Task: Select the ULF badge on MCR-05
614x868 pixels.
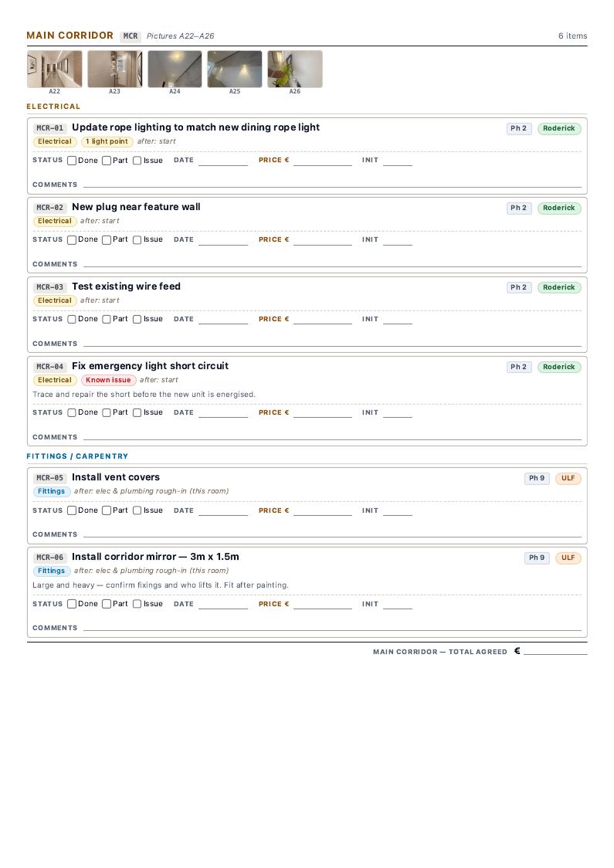Action: click(x=568, y=478)
